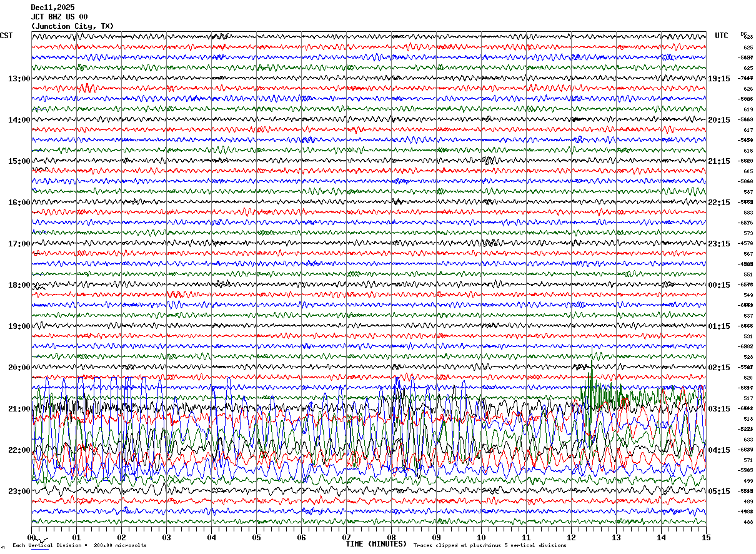Select minute tick 15 on bottom axis

pos(706,537)
